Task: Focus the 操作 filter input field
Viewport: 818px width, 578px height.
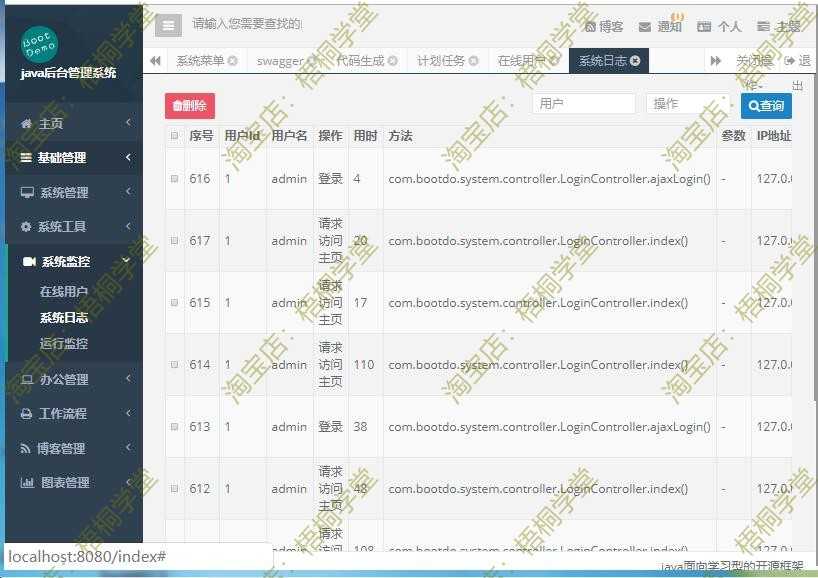Action: (688, 104)
